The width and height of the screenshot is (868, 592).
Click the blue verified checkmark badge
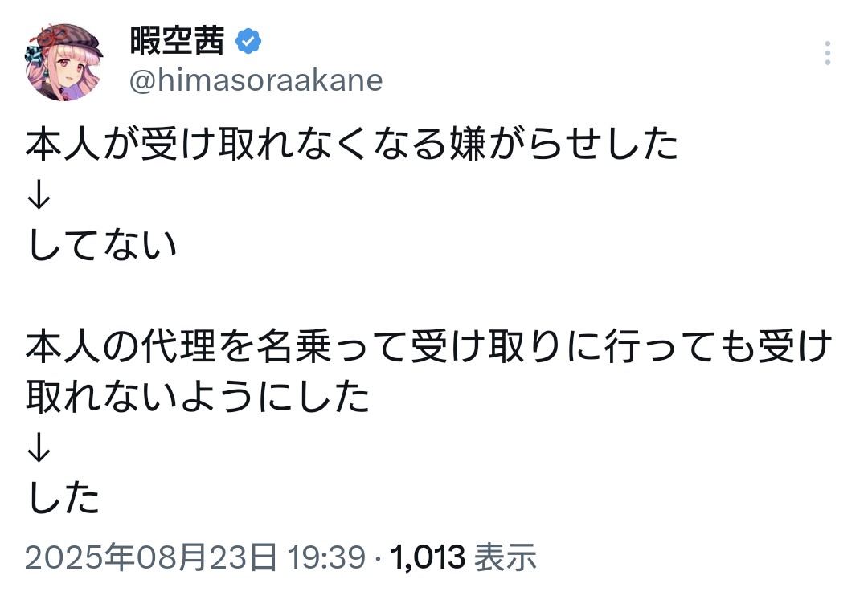coord(248,41)
